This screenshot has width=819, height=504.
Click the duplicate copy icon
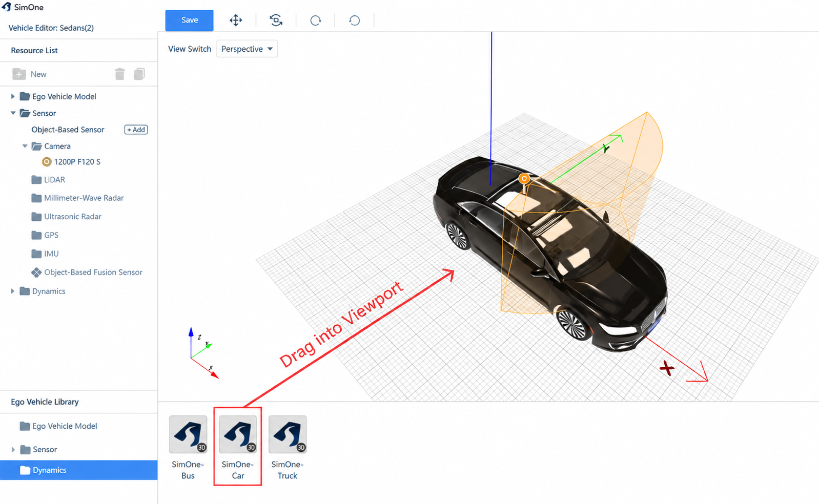tap(139, 74)
